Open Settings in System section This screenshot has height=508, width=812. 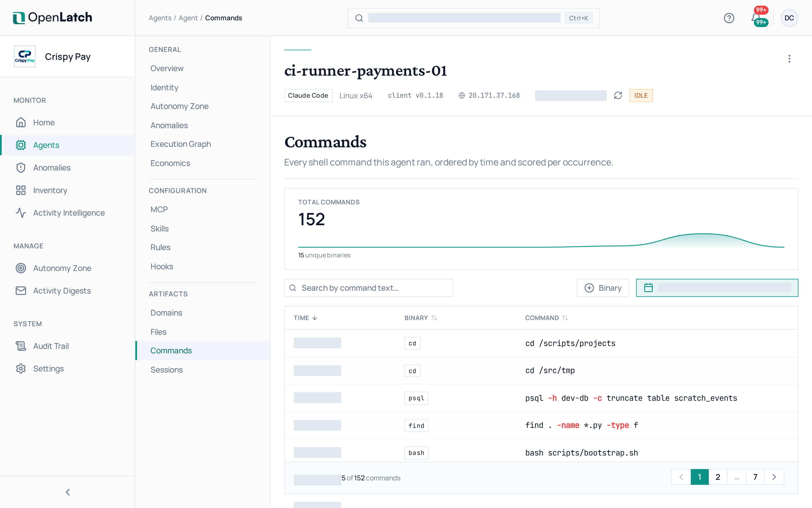(68, 369)
